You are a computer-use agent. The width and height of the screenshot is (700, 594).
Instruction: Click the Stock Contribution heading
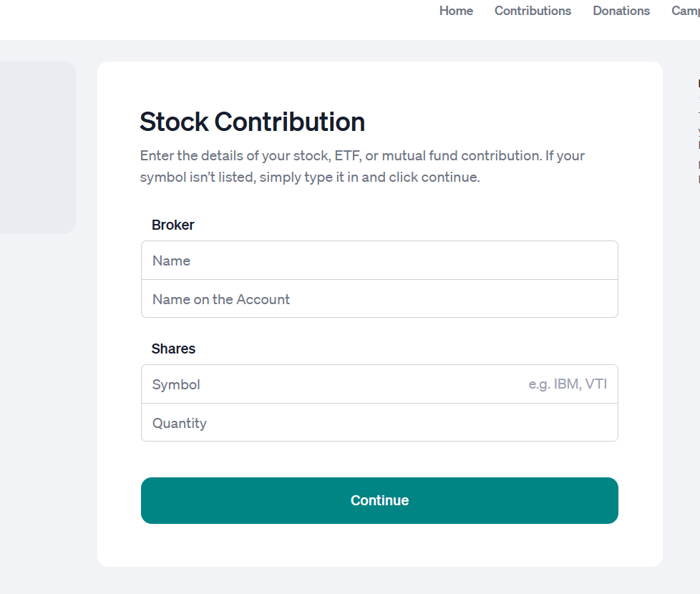click(252, 122)
